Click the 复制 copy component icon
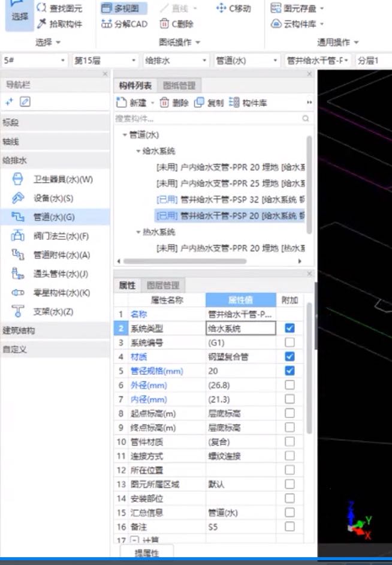Viewport: 392px width, 565px height. 199,103
